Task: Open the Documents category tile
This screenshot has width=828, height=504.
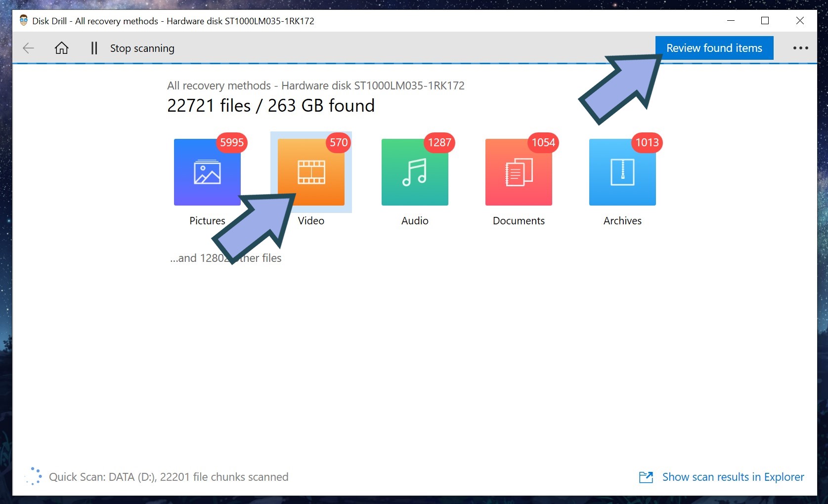Action: point(519,172)
